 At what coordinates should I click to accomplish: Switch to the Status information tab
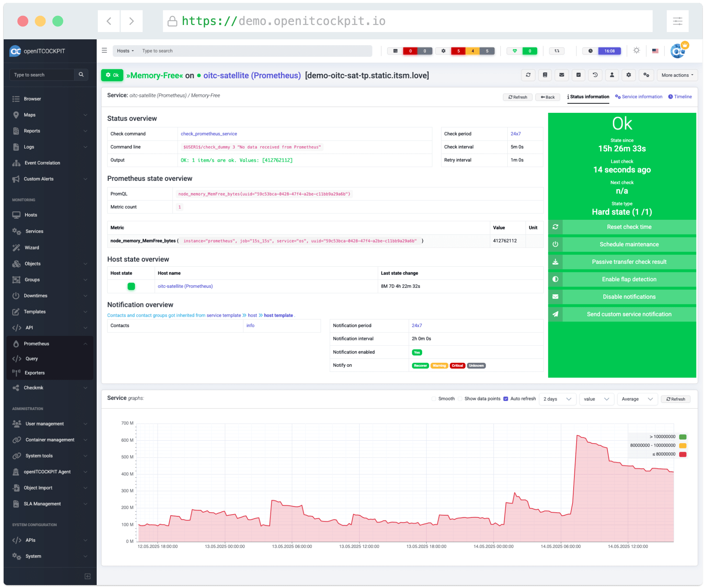point(588,97)
